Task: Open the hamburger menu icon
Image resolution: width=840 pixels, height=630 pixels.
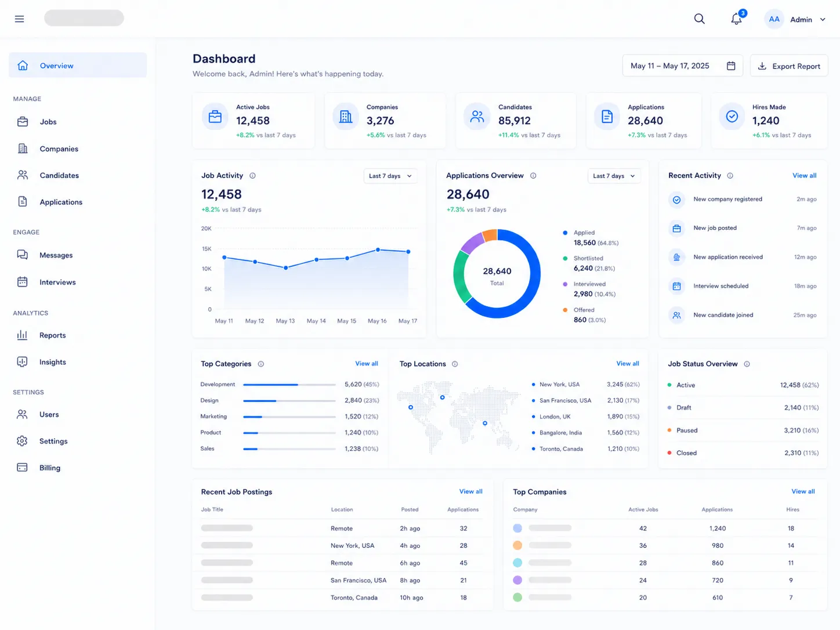Action: (19, 19)
